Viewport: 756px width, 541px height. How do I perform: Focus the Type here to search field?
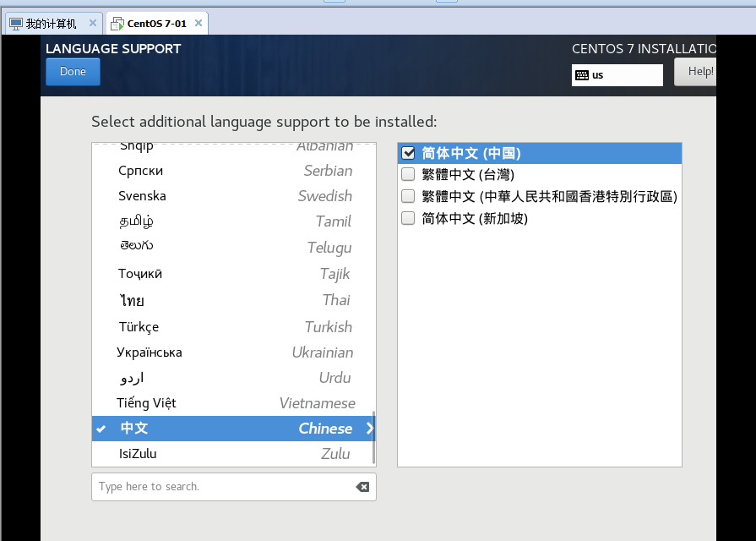[234, 487]
